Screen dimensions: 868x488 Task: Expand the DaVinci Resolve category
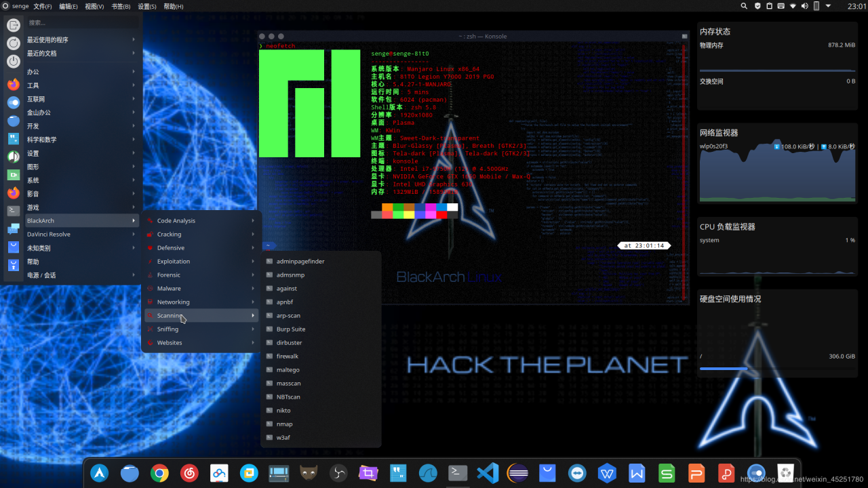[x=81, y=235]
